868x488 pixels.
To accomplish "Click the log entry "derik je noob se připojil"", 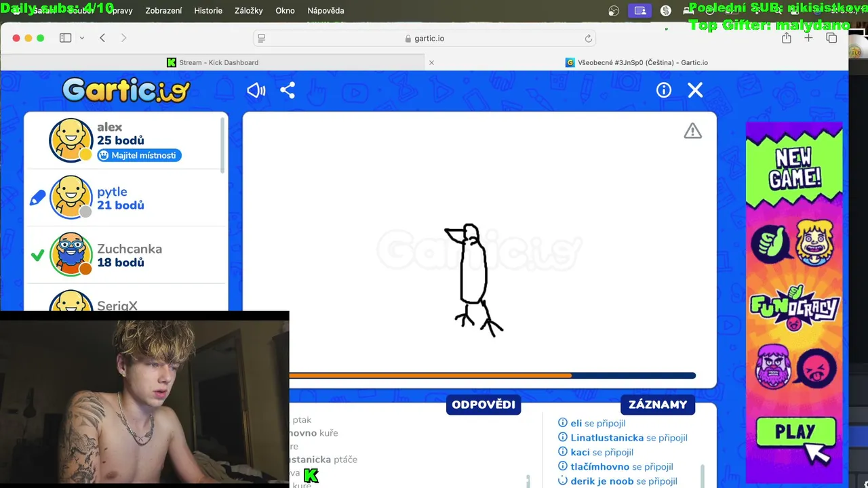I will pos(623,481).
